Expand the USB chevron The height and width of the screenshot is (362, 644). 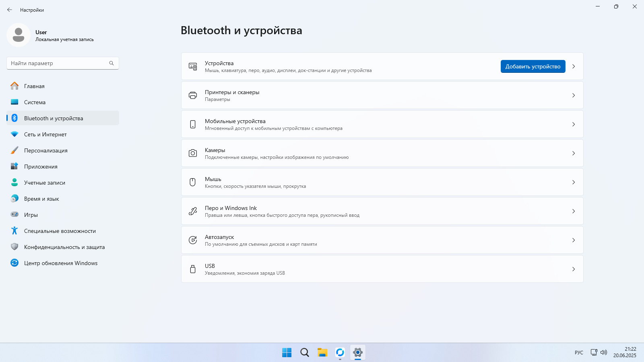(x=574, y=269)
